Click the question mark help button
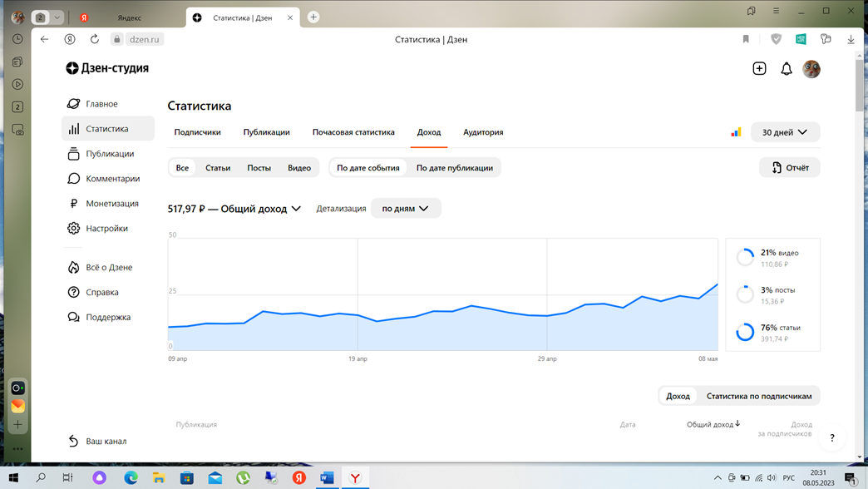The image size is (868, 489). click(831, 437)
